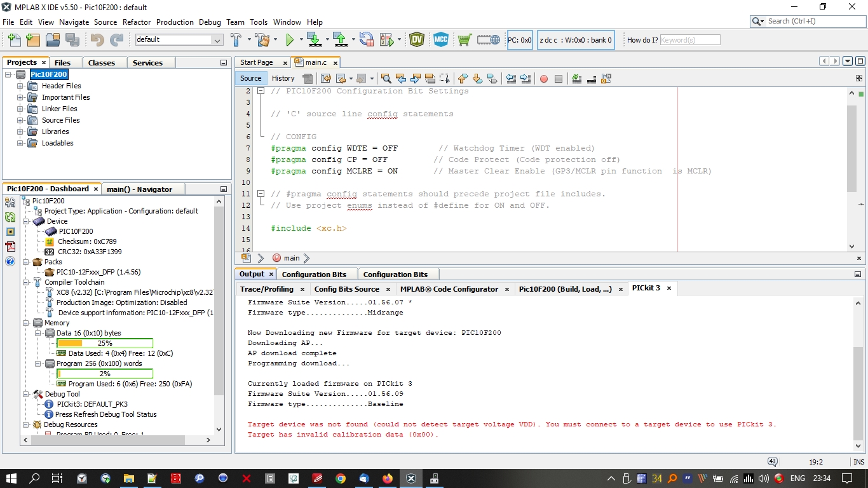
Task: Click the PDF icon in Dashboard sidebar
Action: click(x=10, y=247)
